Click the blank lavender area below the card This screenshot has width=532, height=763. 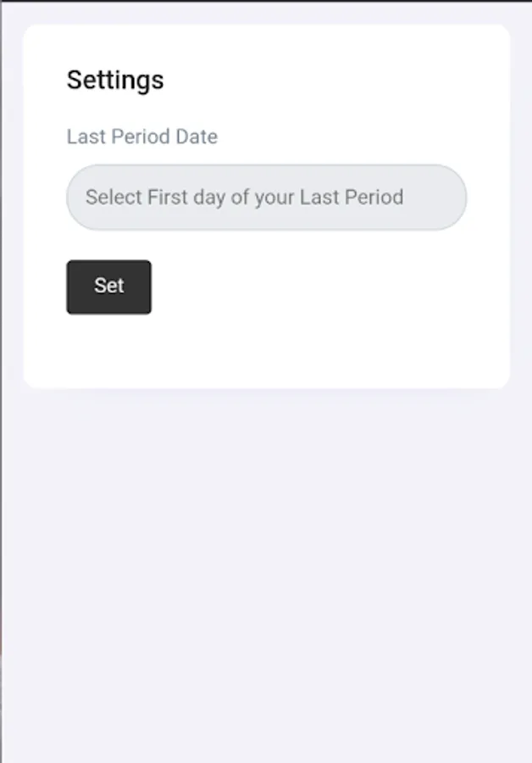pyautogui.click(x=266, y=576)
